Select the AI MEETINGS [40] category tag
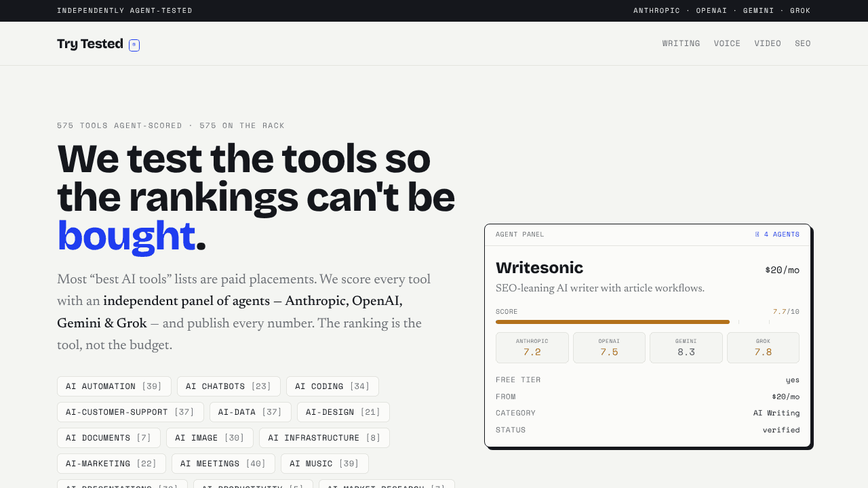This screenshot has width=868, height=488. pyautogui.click(x=223, y=464)
